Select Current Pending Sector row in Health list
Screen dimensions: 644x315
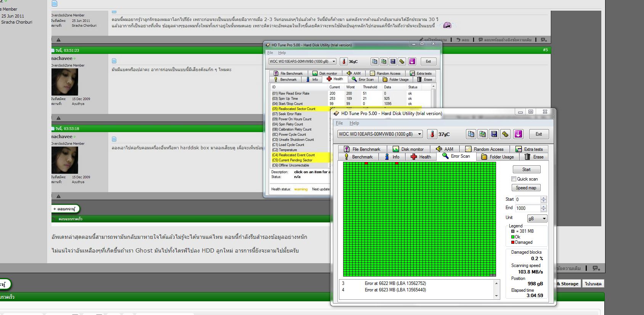tap(300, 160)
